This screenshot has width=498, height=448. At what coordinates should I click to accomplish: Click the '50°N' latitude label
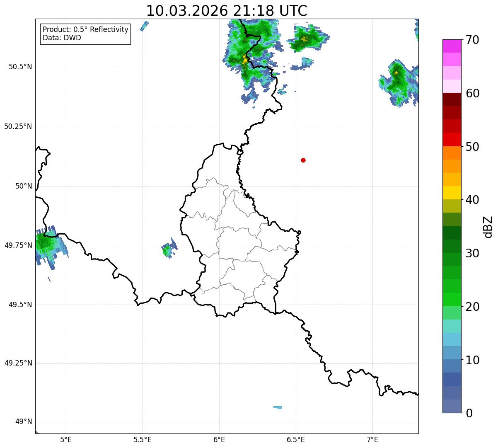(x=24, y=186)
